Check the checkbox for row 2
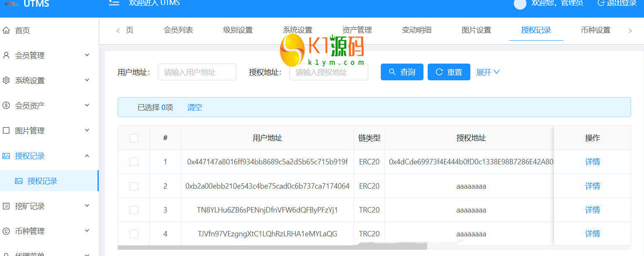644x256 pixels. (x=134, y=186)
